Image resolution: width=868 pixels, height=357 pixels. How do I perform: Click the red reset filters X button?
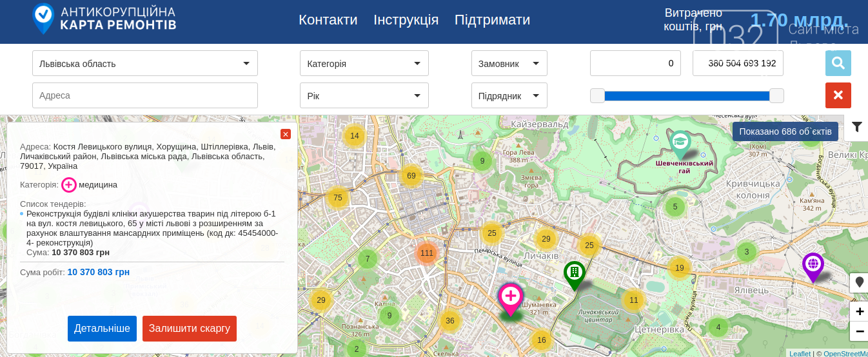[x=838, y=95]
